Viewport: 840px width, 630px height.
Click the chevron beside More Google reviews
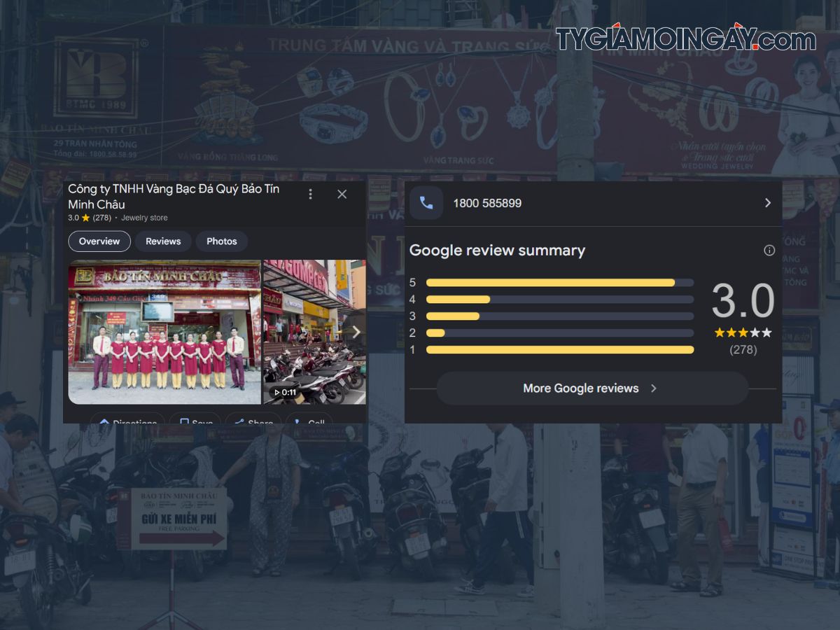coord(654,388)
